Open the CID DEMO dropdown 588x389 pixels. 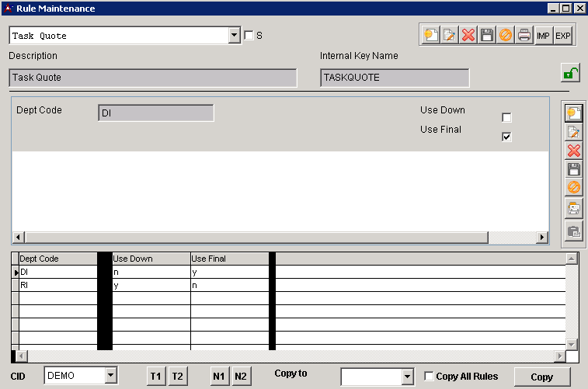click(x=110, y=376)
